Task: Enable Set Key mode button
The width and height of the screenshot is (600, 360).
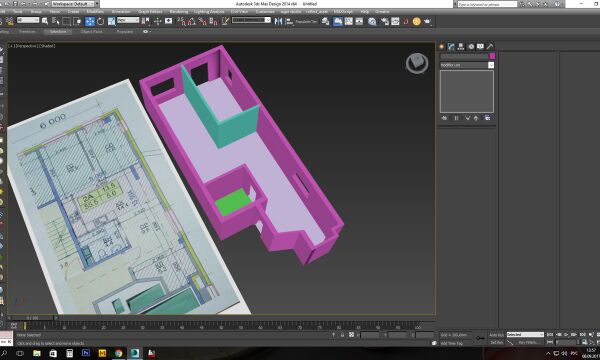Action: [x=497, y=342]
